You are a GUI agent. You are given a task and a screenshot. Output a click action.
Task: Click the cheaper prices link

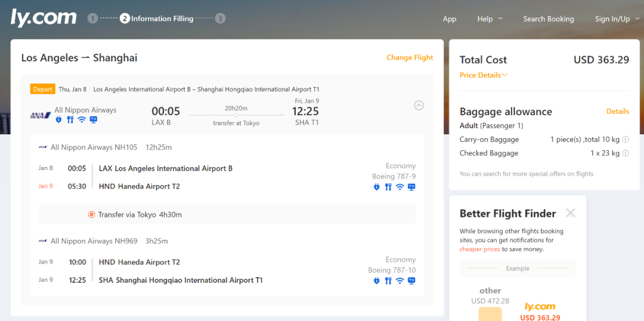pyautogui.click(x=479, y=249)
